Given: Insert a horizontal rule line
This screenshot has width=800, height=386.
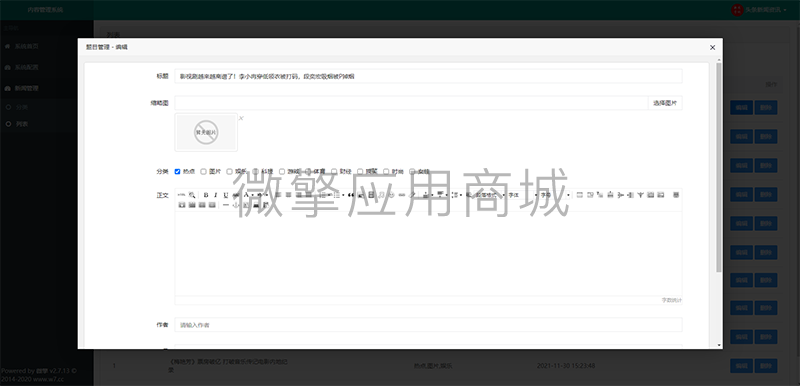Looking at the screenshot, I should (226, 204).
